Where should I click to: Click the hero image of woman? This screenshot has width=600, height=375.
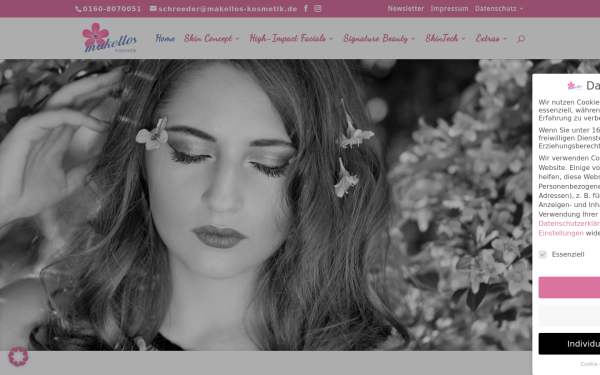[266, 205]
